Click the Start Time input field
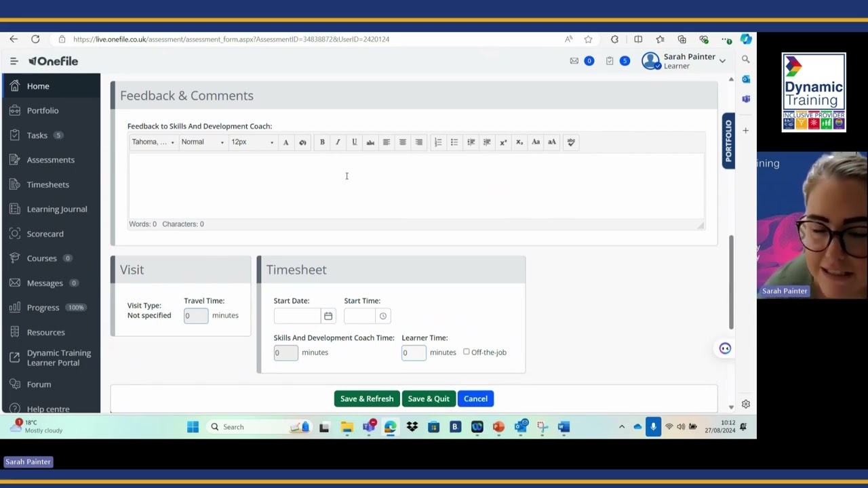868x488 pixels. [x=359, y=316]
